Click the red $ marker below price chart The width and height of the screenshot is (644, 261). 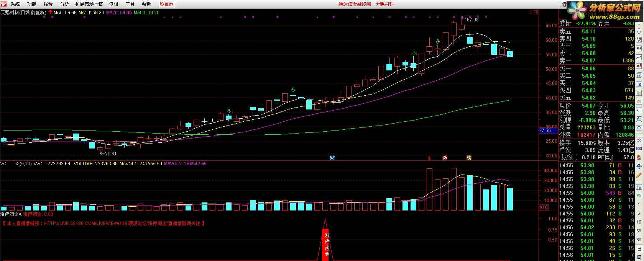click(429, 158)
